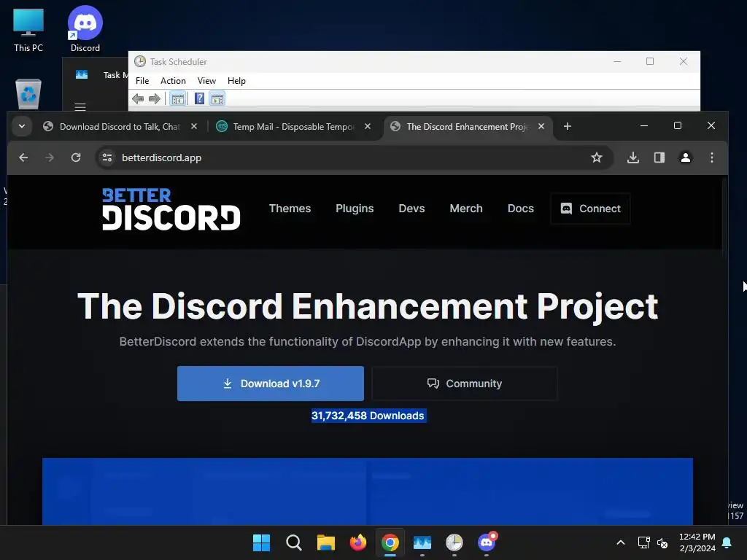747x560 pixels.
Task: Expand hidden system tray icons chevron
Action: click(x=620, y=542)
